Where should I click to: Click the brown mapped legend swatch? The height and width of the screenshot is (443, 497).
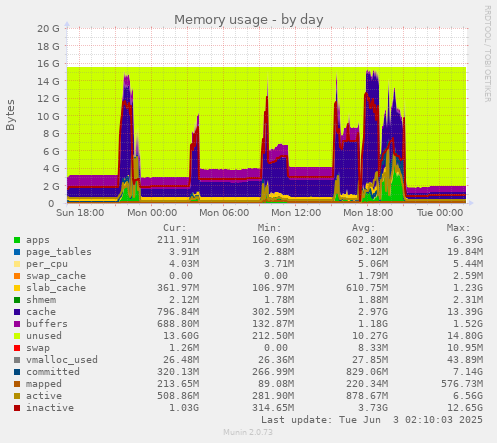click(x=17, y=384)
